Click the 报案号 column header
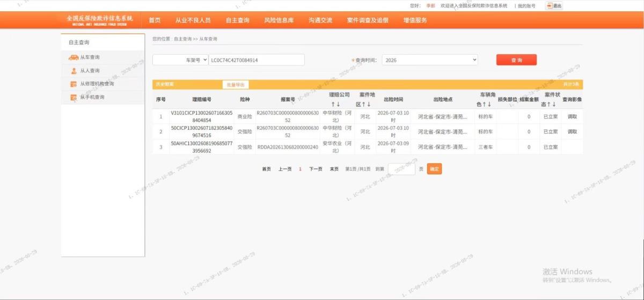The width and height of the screenshot is (644, 300). coord(288,100)
